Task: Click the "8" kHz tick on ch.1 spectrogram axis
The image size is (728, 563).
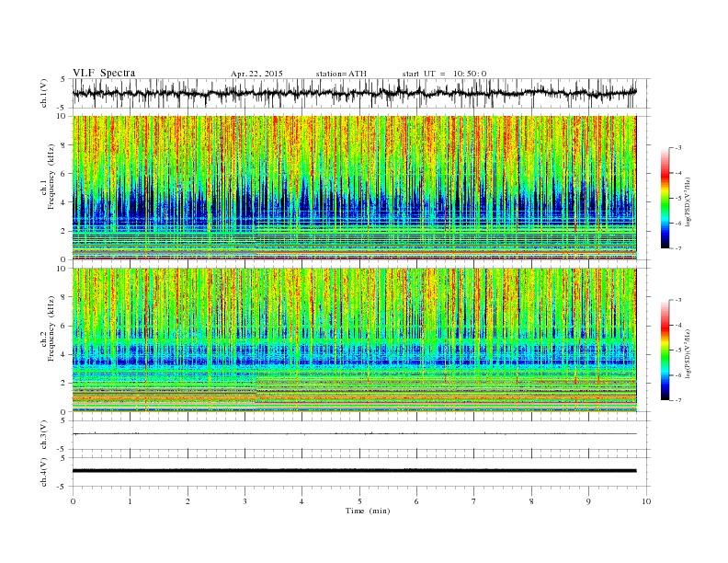Action: pos(64,145)
